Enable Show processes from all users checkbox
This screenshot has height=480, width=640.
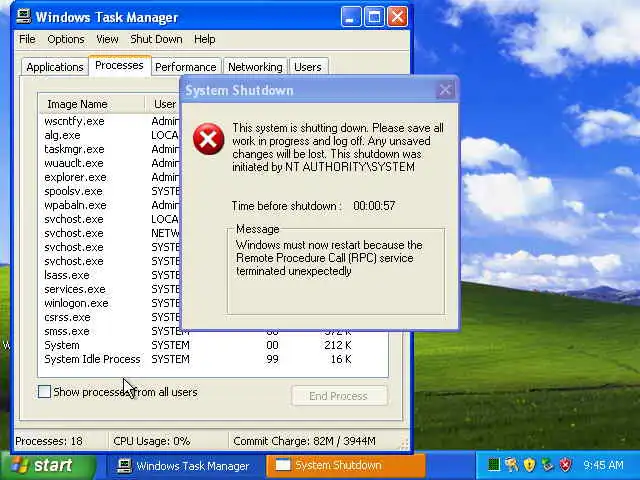(x=44, y=392)
